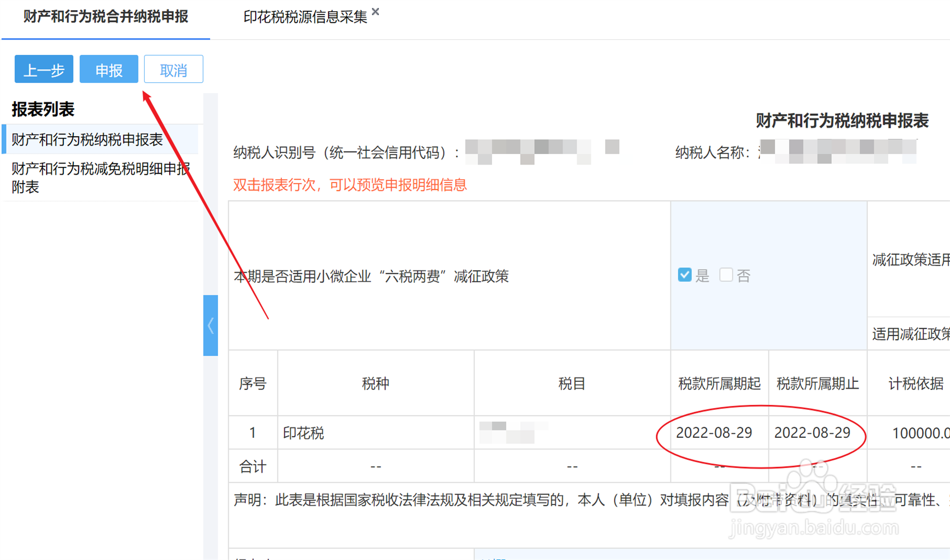Open 财产和行为税减免税明细申报附表

(x=101, y=177)
